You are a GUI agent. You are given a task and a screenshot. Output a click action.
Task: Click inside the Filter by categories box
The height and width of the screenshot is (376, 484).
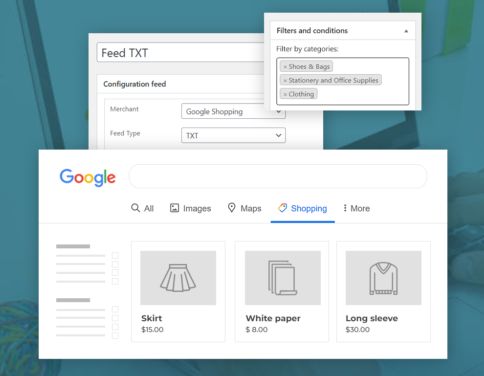343,81
